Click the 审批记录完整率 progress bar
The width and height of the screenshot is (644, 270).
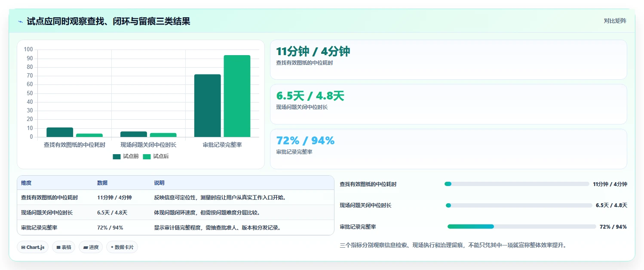click(521, 227)
